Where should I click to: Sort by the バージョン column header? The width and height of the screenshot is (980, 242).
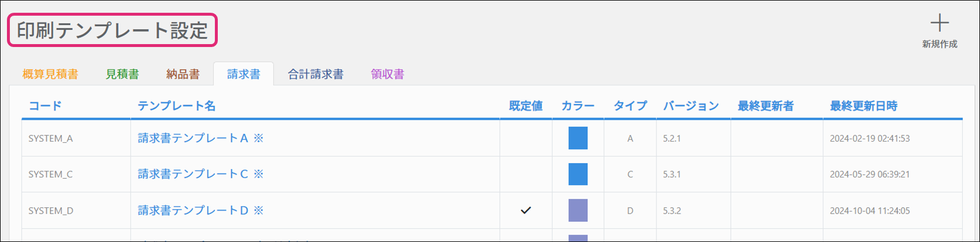[x=691, y=106]
